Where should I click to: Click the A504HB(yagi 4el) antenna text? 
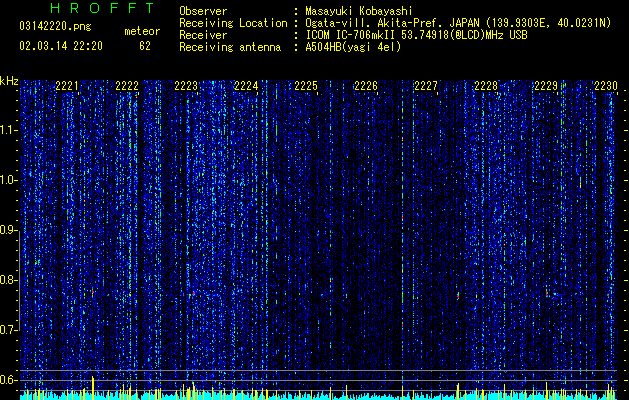[x=353, y=47]
